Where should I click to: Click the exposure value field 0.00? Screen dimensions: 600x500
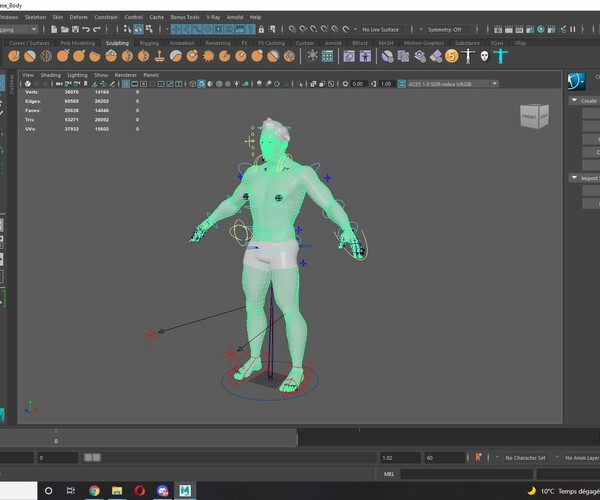coord(359,84)
